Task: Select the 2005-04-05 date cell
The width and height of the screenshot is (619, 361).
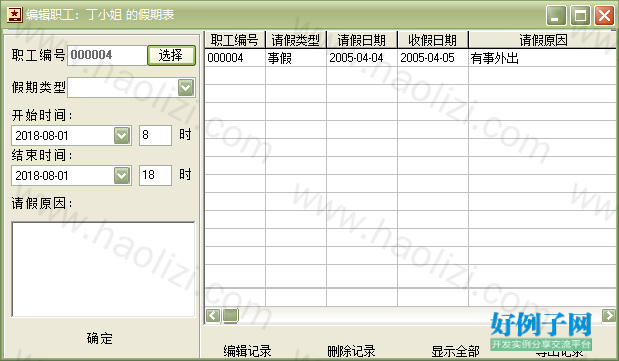Action: pos(433,58)
